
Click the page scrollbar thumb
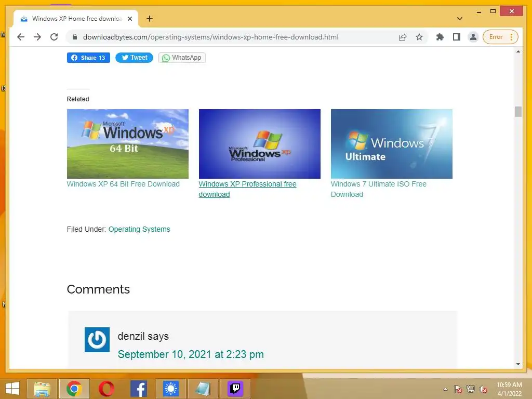518,112
